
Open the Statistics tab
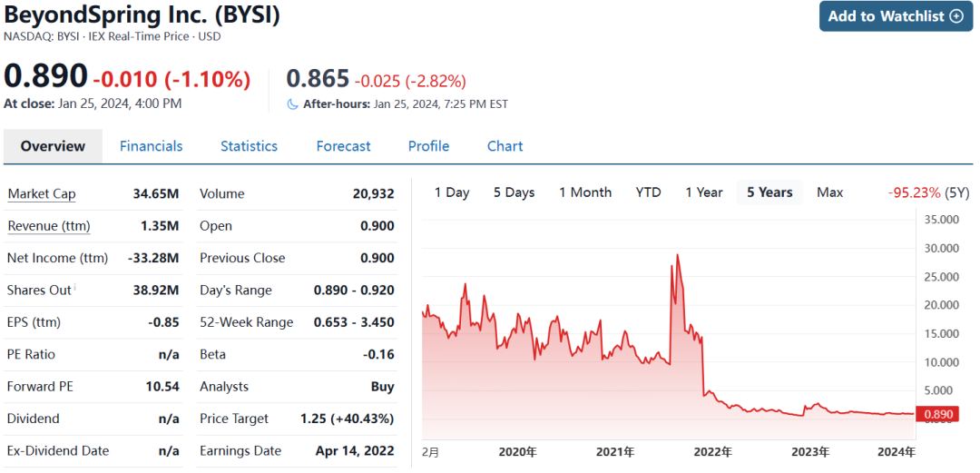[249, 146]
